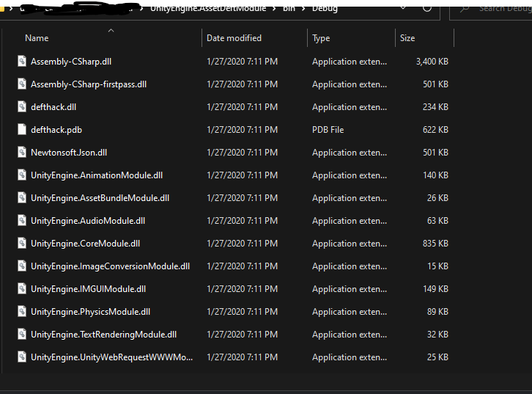Click the UnityEngine.AnimationModule.dll file icon
This screenshot has height=394, width=532.
pyautogui.click(x=22, y=175)
